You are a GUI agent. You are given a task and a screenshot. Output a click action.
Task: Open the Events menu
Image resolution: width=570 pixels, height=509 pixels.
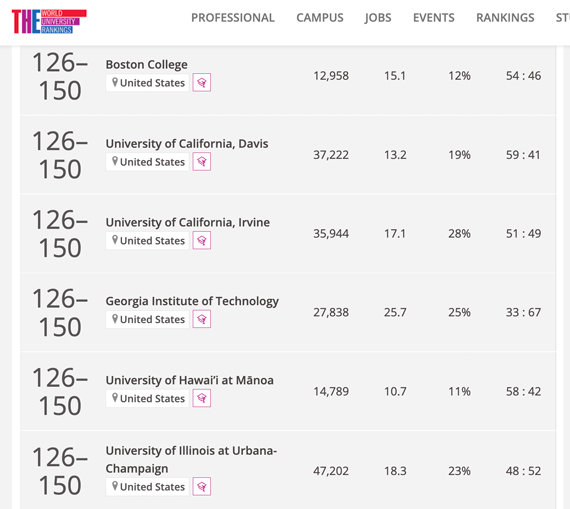click(x=434, y=18)
